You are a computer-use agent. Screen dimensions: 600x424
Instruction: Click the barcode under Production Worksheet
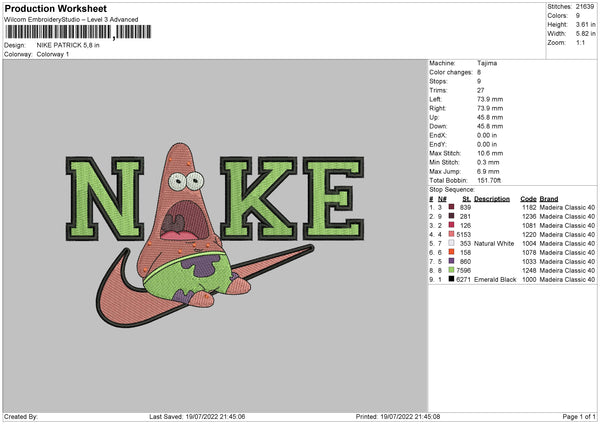coord(78,32)
